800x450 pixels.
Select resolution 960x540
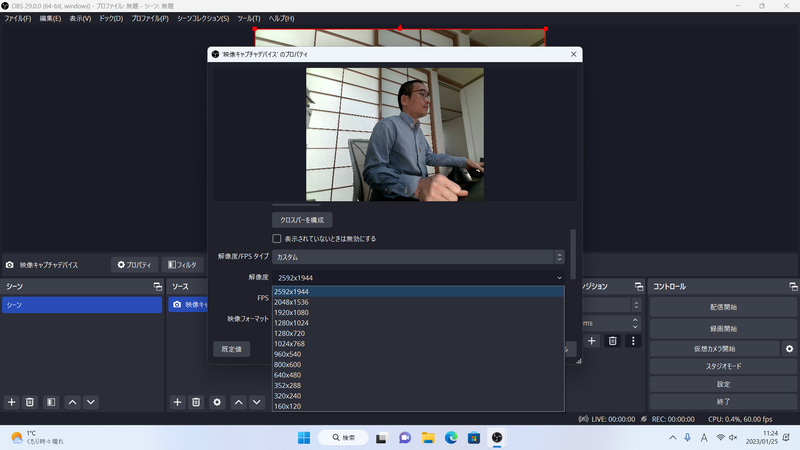coord(418,354)
